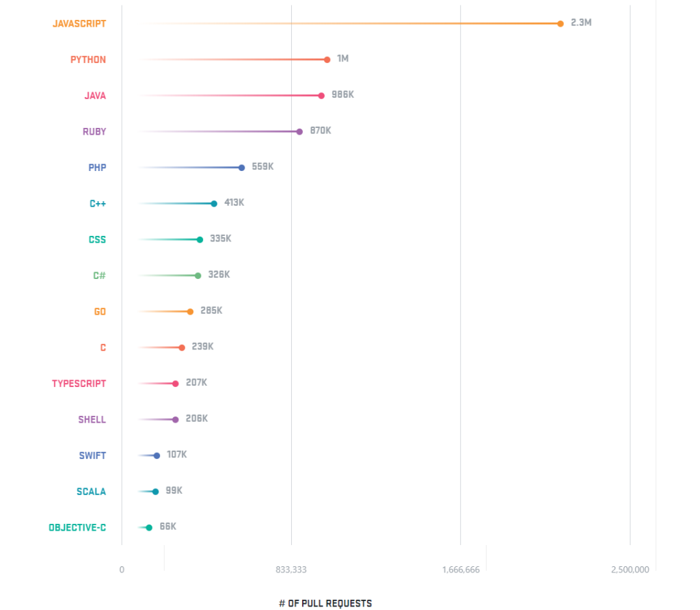Click the Swift bar endpoint dot
This screenshot has height=610, width=700.
tap(157, 455)
